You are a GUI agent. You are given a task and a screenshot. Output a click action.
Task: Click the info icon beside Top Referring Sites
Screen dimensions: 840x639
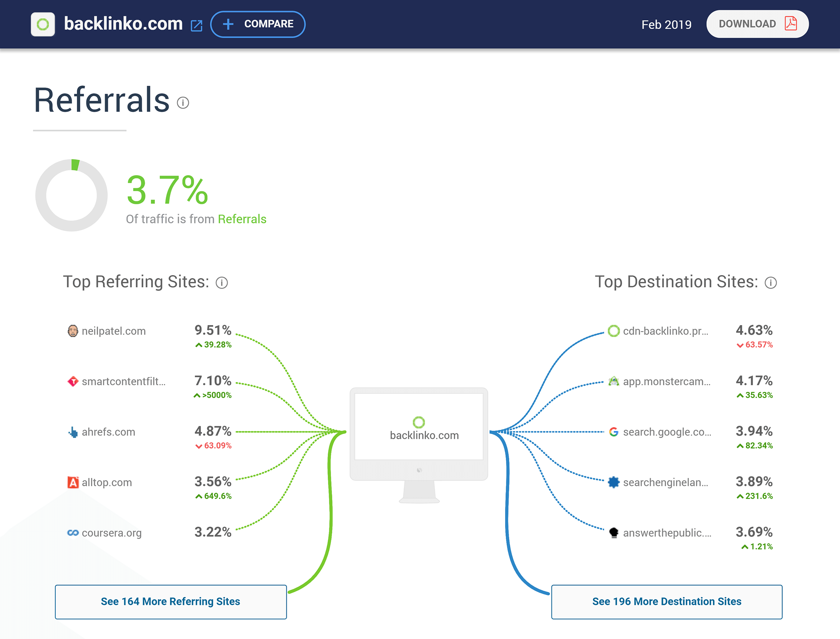point(222,283)
